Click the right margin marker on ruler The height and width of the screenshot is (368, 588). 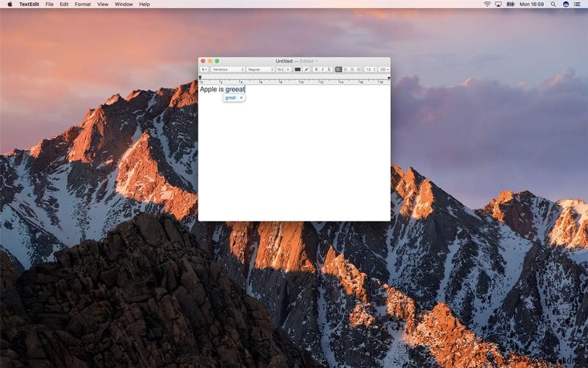click(389, 78)
